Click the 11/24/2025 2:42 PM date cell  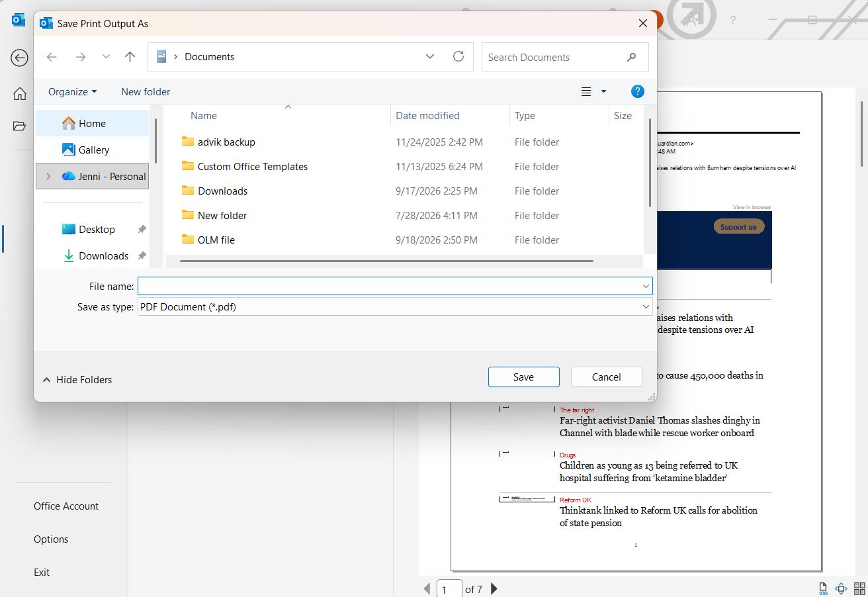pos(439,142)
